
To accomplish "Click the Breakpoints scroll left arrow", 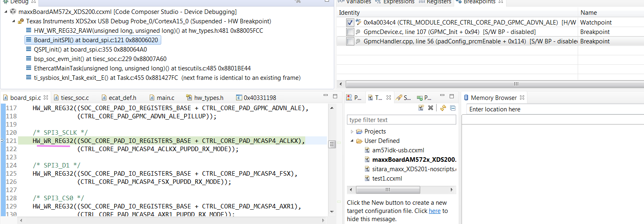I will point(341,84).
